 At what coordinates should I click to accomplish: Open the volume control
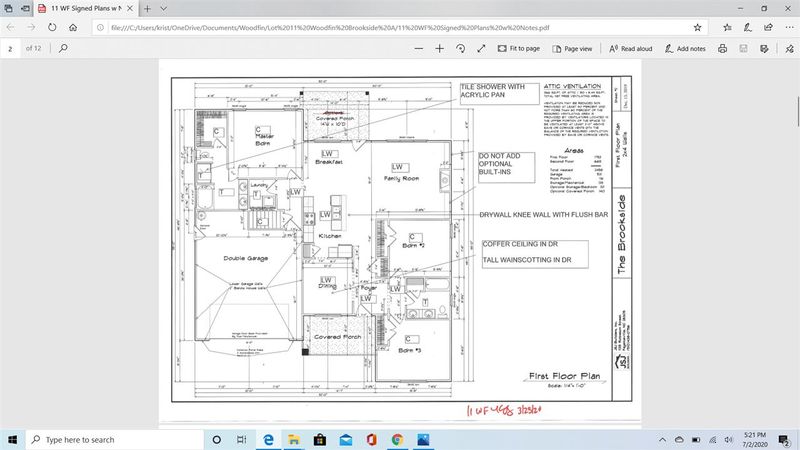729,439
